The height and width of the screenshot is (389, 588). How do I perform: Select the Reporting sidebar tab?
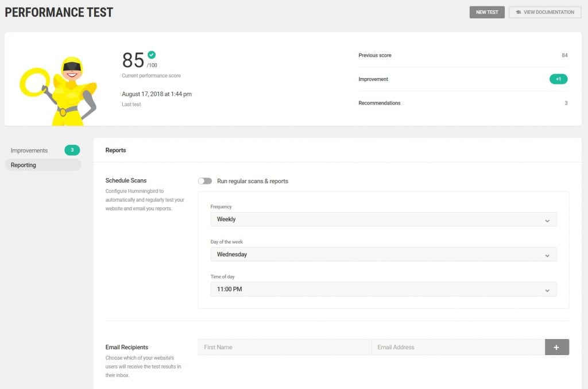pos(43,165)
